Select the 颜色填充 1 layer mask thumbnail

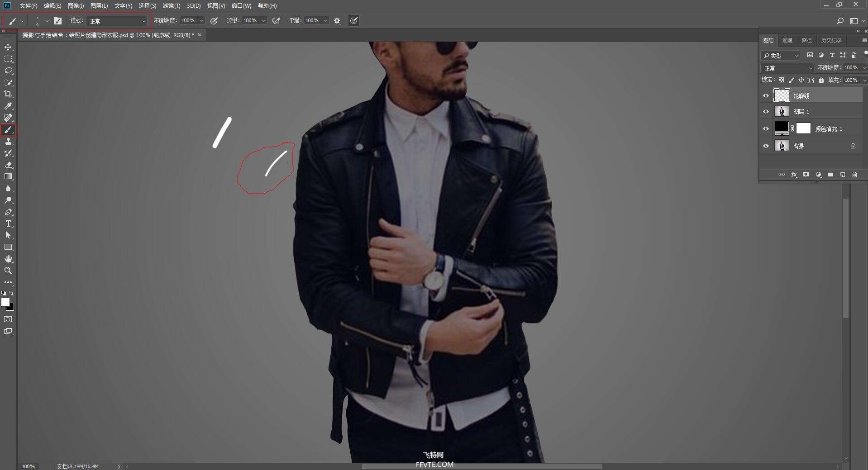pyautogui.click(x=803, y=128)
